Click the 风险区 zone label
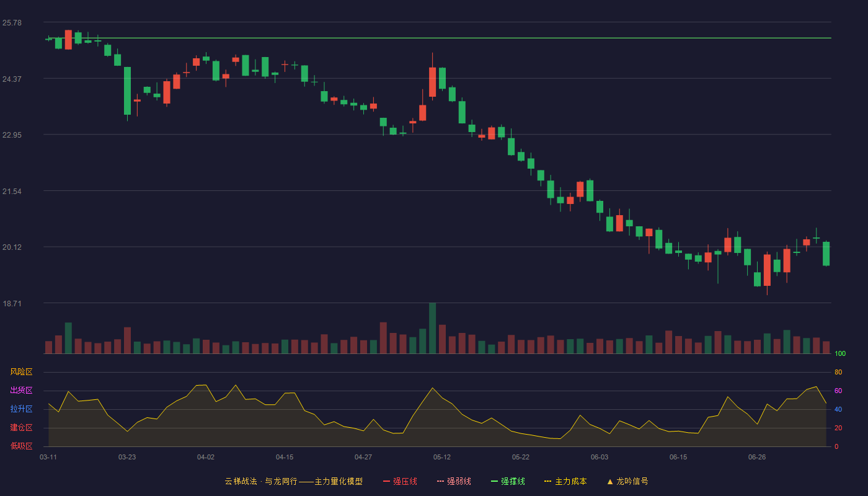Viewport: 868px width, 496px height. [21, 372]
